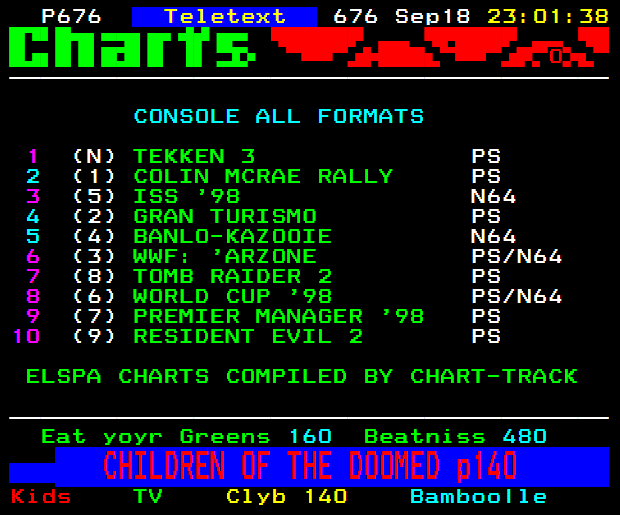
Task: Click the red block graphic beside Charts
Action: click(440, 47)
